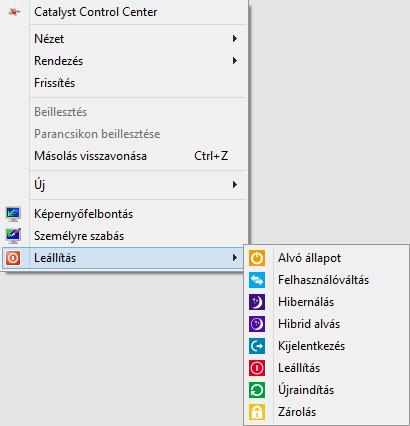Screen dimensions: 410x426
Task: Click the yellow Zárolás padlock icon
Action: pyautogui.click(x=257, y=412)
